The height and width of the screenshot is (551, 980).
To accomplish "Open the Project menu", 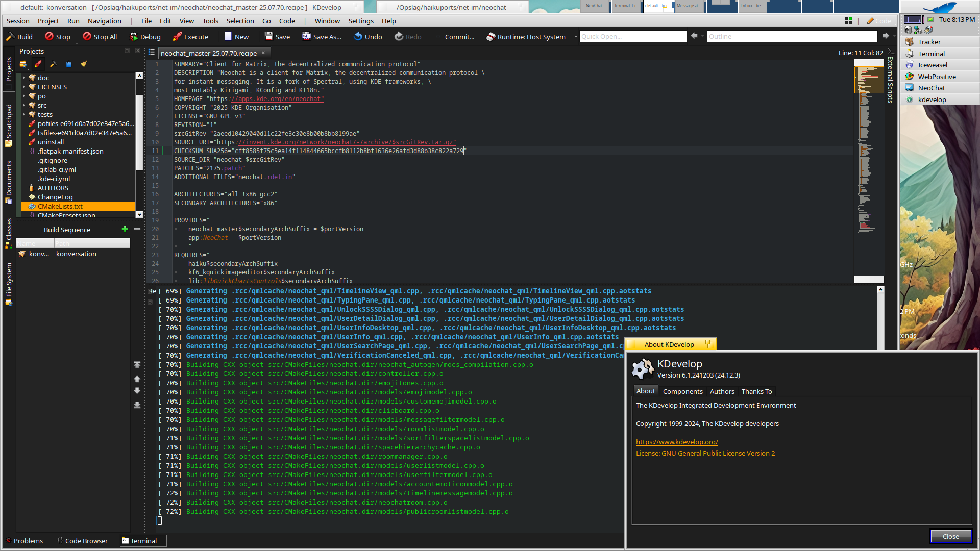I will pos(48,21).
